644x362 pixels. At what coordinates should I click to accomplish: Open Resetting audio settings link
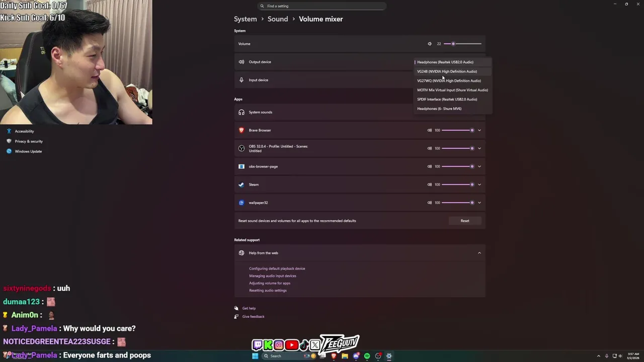[268, 290]
